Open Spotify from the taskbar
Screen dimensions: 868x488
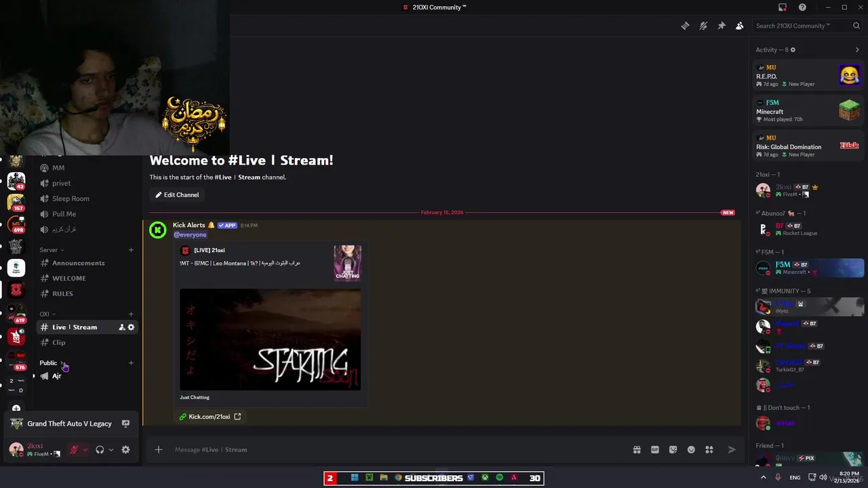(500, 478)
